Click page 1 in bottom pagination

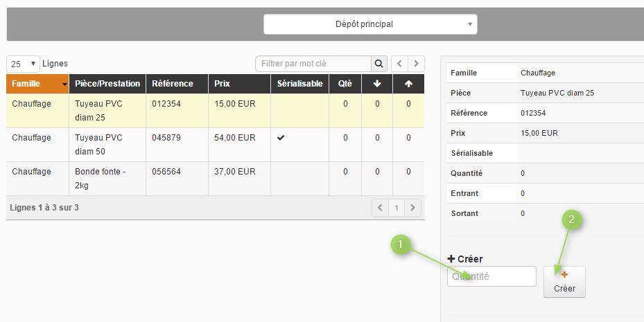(397, 208)
